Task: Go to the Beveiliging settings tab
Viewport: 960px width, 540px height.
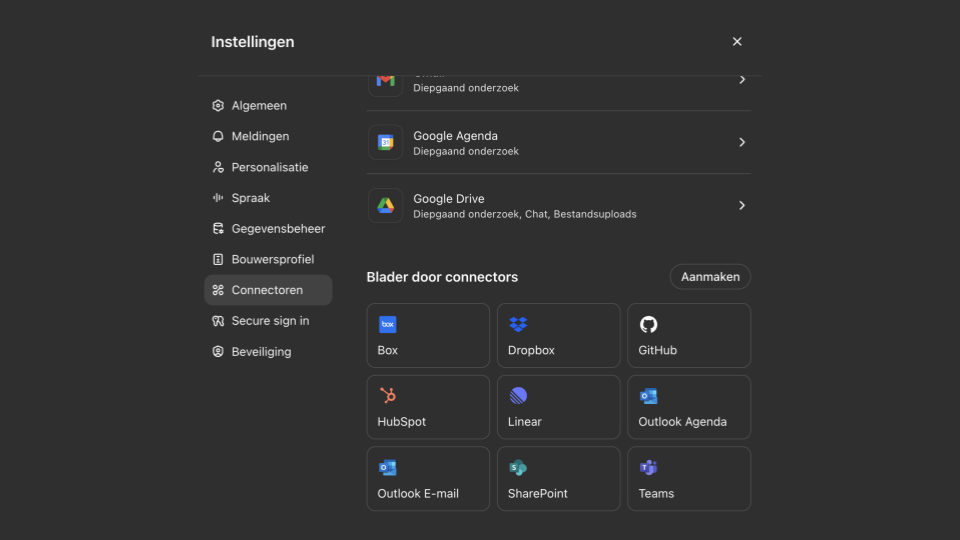Action: tap(261, 352)
